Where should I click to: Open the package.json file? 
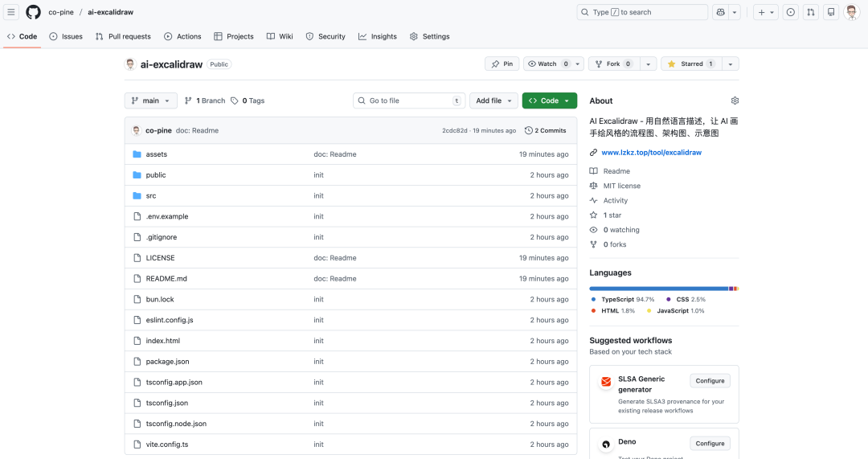tap(167, 362)
